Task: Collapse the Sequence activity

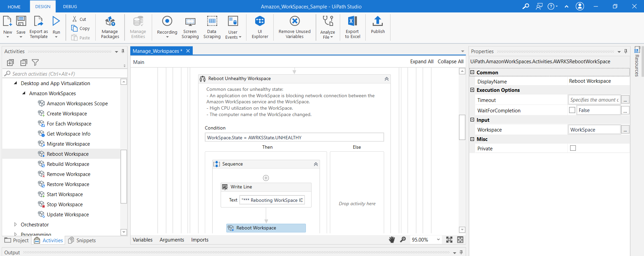Action: 316,164
